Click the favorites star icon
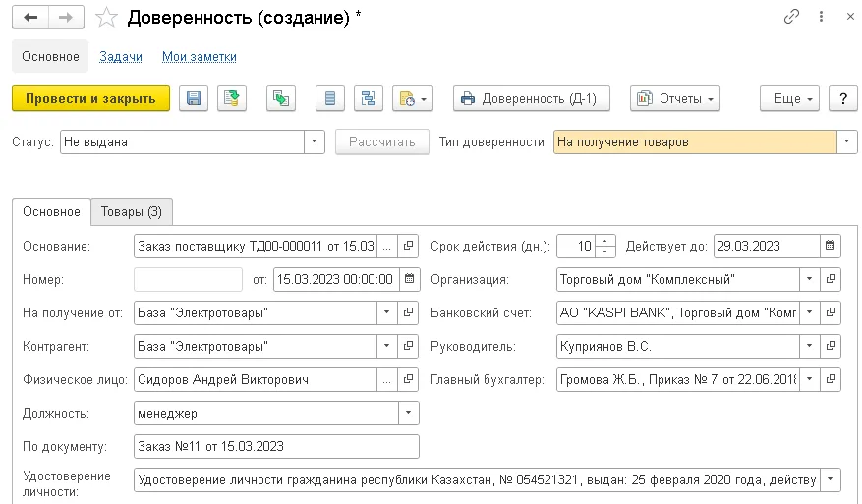This screenshot has height=504, width=862. [106, 18]
